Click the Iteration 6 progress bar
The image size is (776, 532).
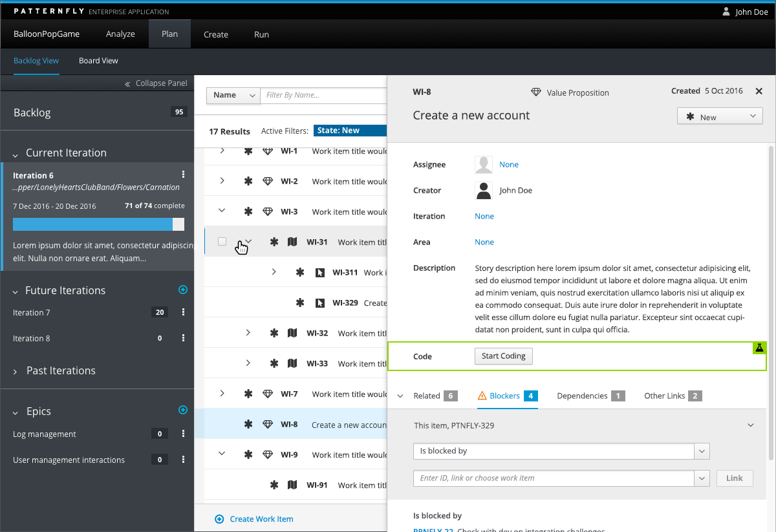98,224
